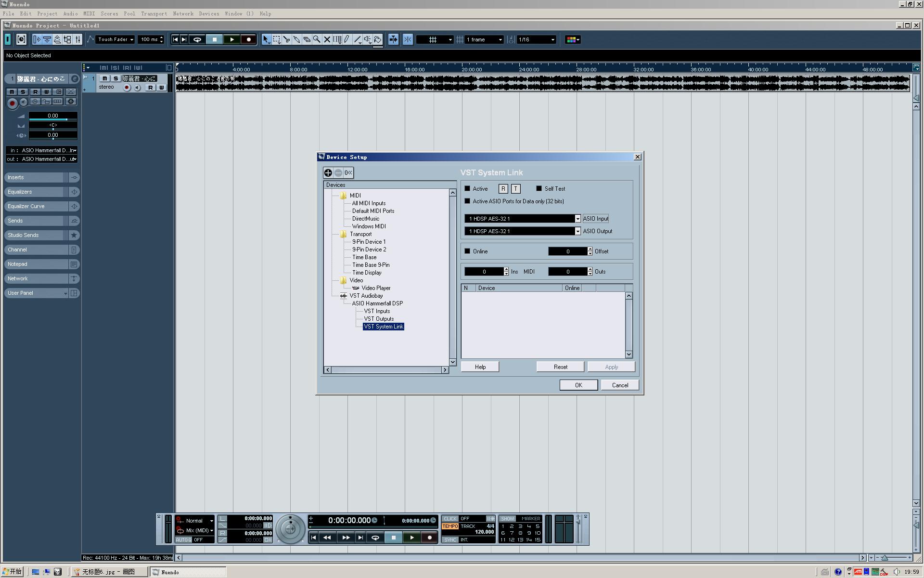The height and width of the screenshot is (578, 924).
Task: Solo the track in the track list
Action: (115, 79)
